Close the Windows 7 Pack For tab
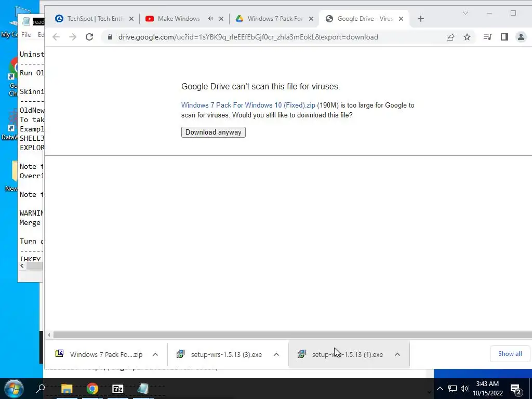This screenshot has height=399, width=532. tap(311, 19)
